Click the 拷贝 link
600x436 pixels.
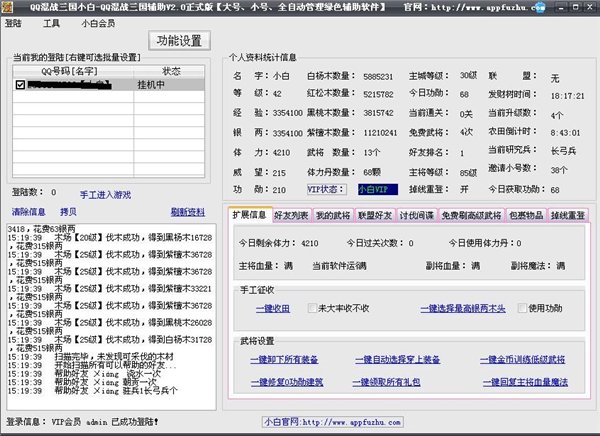[x=68, y=212]
